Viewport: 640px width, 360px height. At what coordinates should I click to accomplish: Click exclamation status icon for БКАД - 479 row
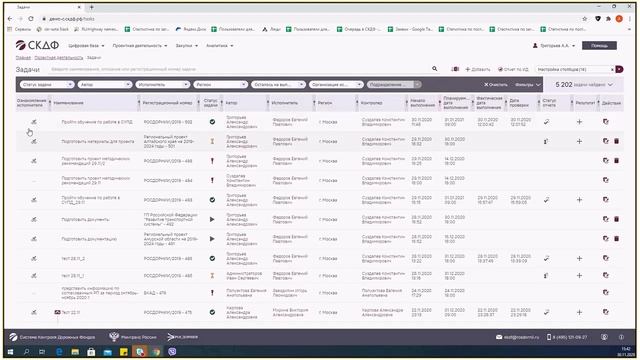pyautogui.click(x=212, y=293)
